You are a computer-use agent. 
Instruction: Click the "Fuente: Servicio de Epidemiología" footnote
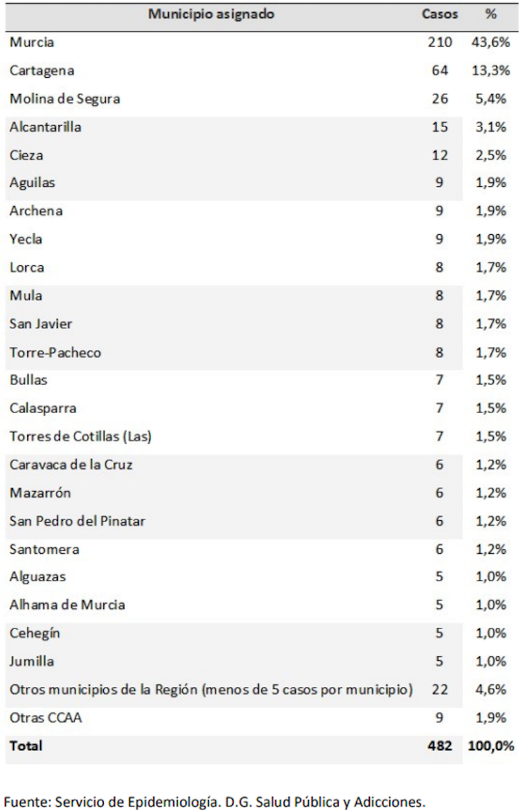[x=217, y=802]
